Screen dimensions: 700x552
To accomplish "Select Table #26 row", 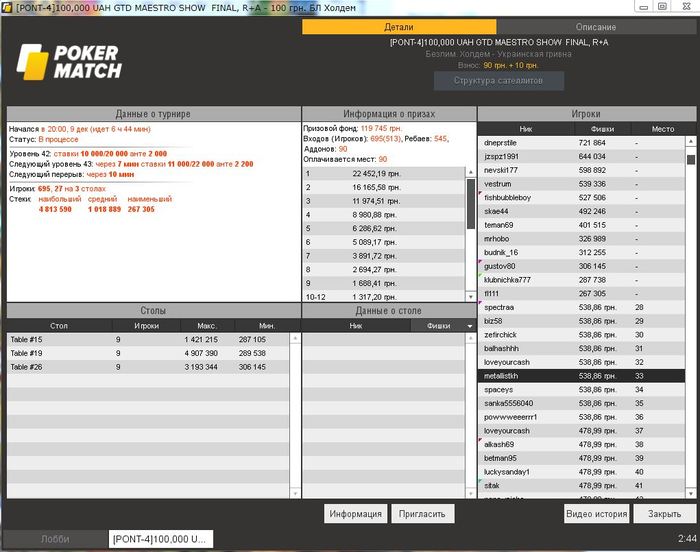I will (148, 367).
